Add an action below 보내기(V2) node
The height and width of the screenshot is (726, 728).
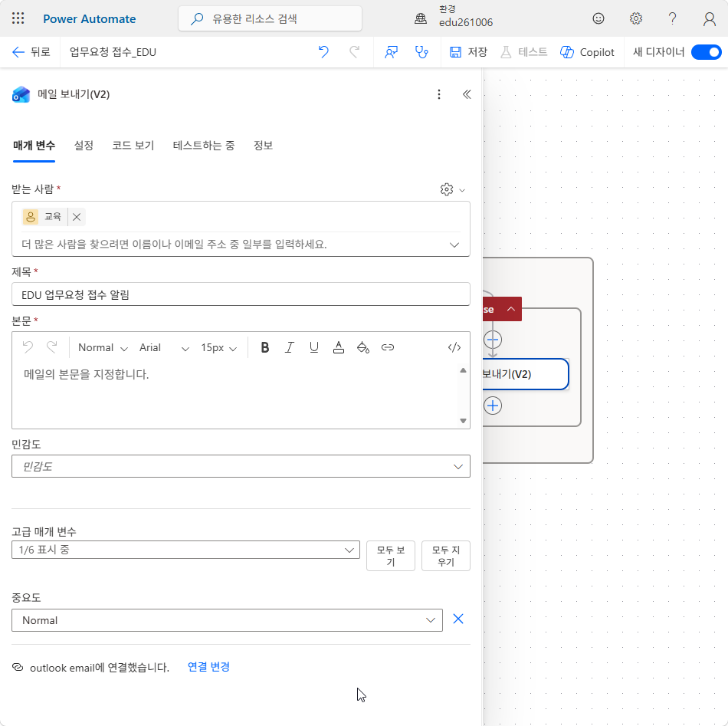click(493, 406)
